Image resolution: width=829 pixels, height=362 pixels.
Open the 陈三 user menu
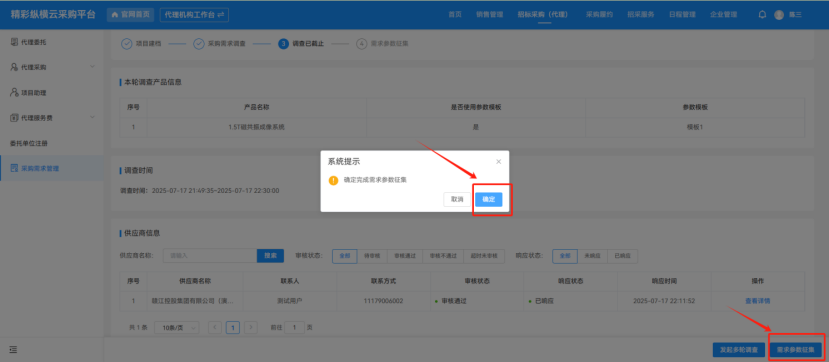[x=795, y=15]
